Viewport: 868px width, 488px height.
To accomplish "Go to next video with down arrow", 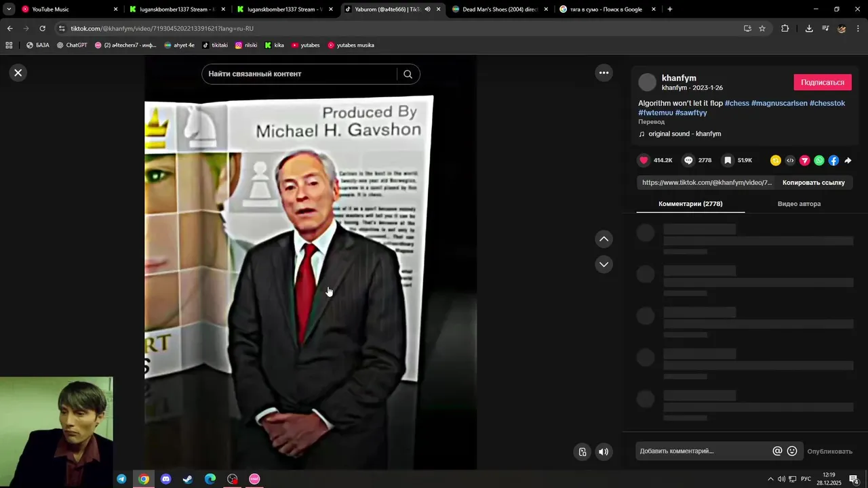I will click(x=604, y=264).
